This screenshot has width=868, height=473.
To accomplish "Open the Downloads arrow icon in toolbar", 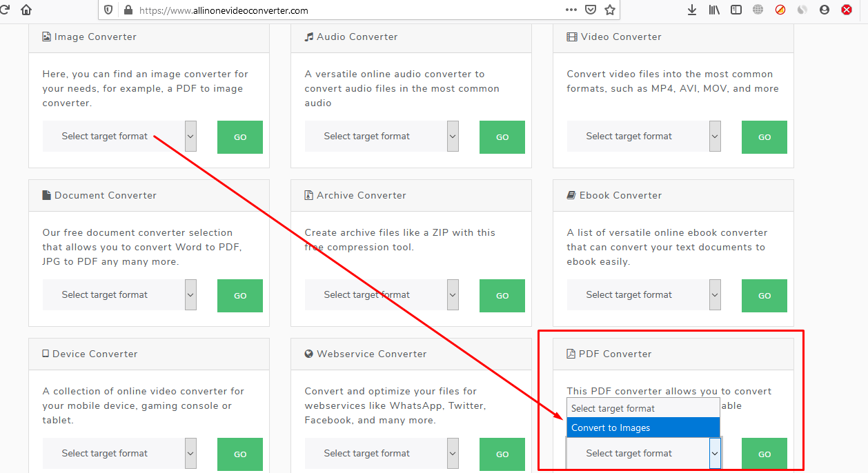I will (692, 10).
